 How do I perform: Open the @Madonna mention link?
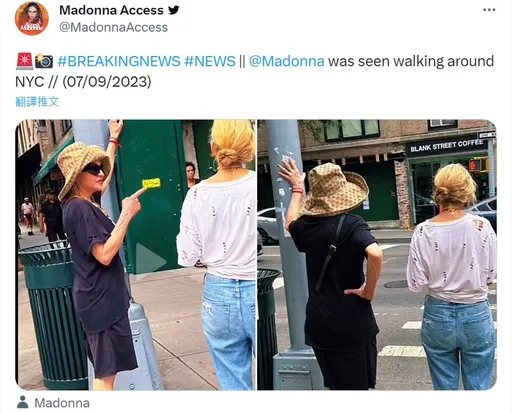coord(287,61)
